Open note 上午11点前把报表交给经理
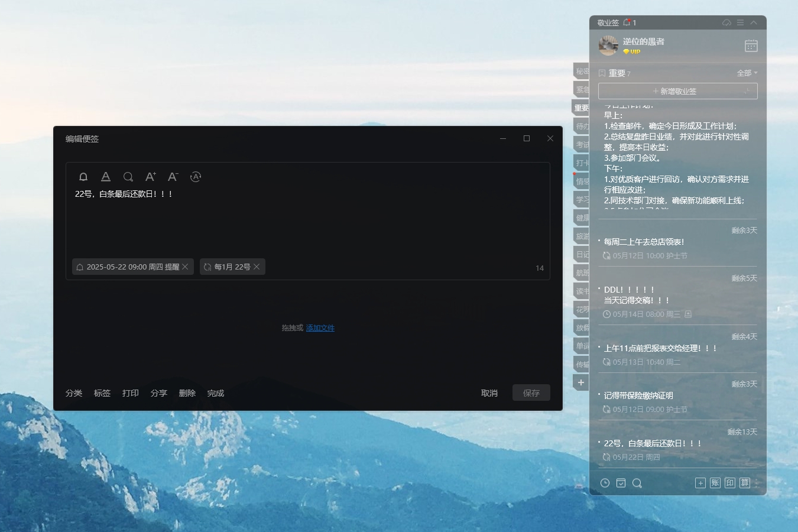798x532 pixels. pos(660,348)
